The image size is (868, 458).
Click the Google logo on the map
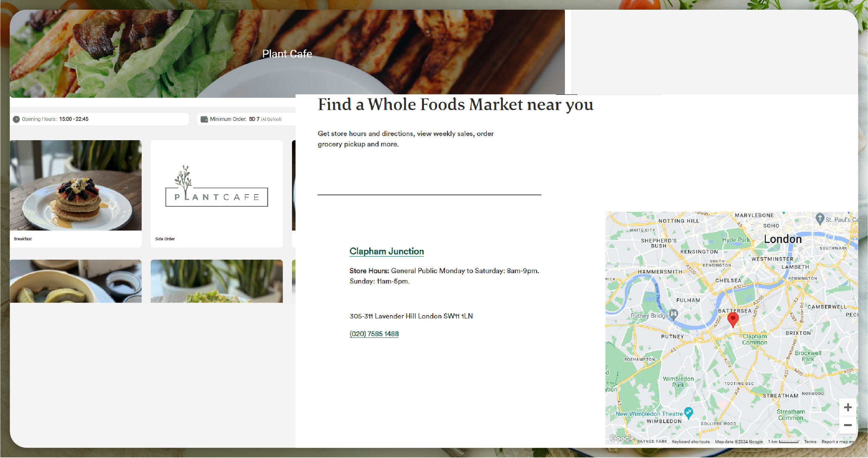(622, 439)
